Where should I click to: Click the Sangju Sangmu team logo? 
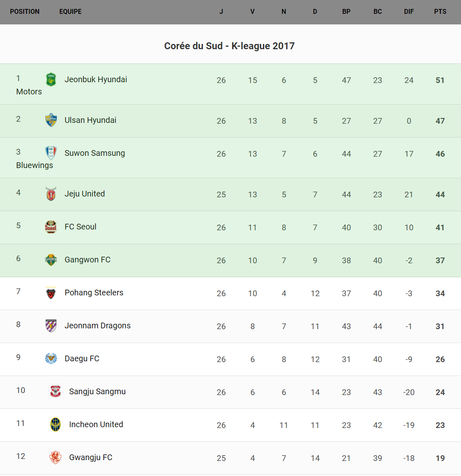[55, 391]
